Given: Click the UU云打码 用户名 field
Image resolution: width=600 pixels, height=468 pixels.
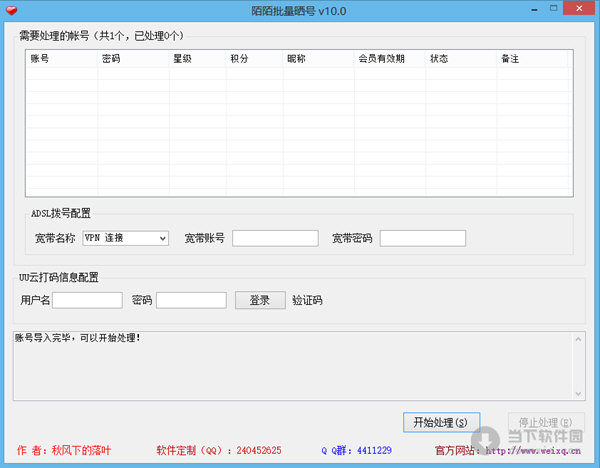Looking at the screenshot, I should point(88,300).
